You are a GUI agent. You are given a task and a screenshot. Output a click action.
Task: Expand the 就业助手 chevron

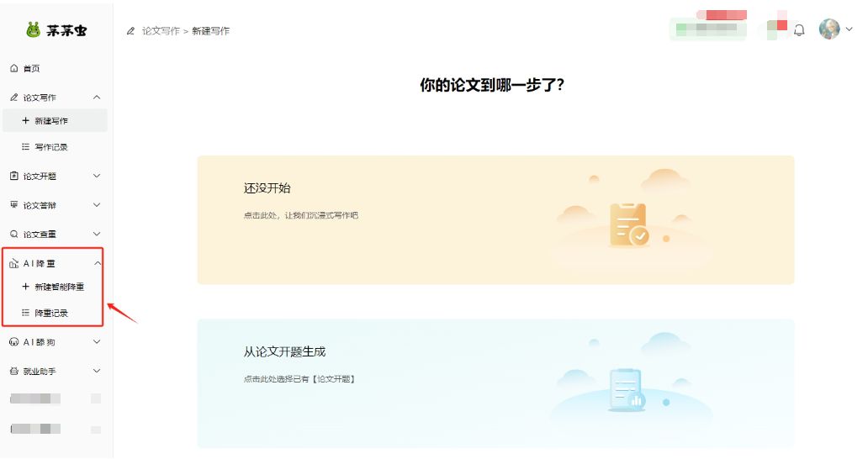click(x=97, y=371)
